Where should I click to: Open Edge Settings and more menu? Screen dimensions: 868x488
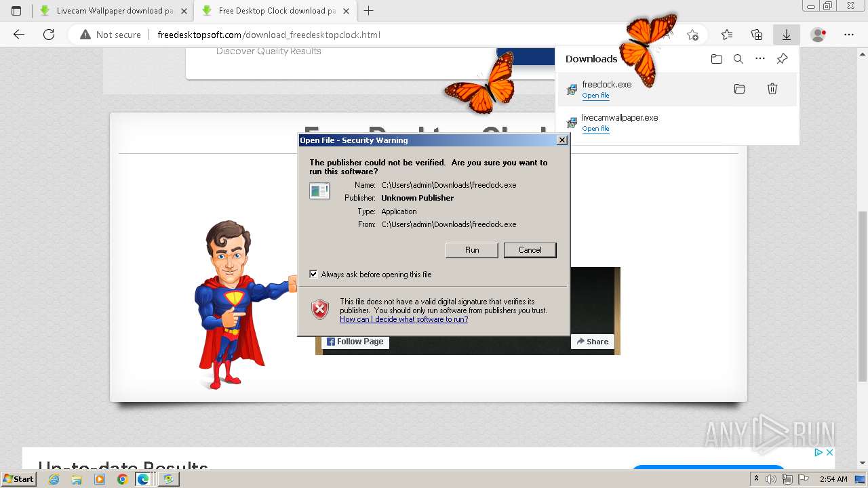849,35
